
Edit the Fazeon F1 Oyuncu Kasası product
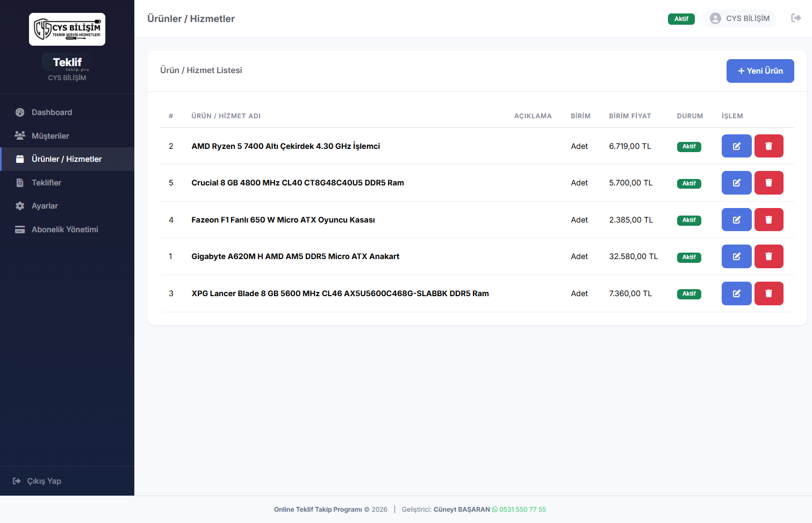click(x=737, y=220)
